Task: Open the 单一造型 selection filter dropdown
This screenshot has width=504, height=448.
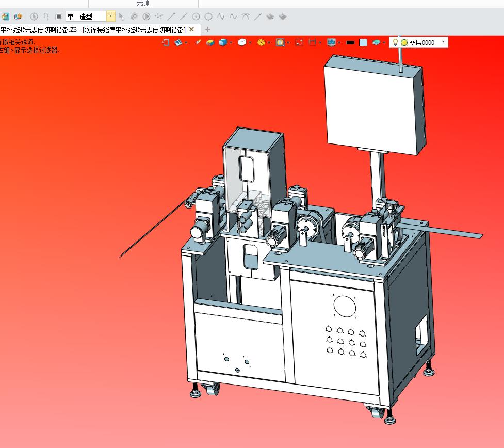Action: pos(110,16)
